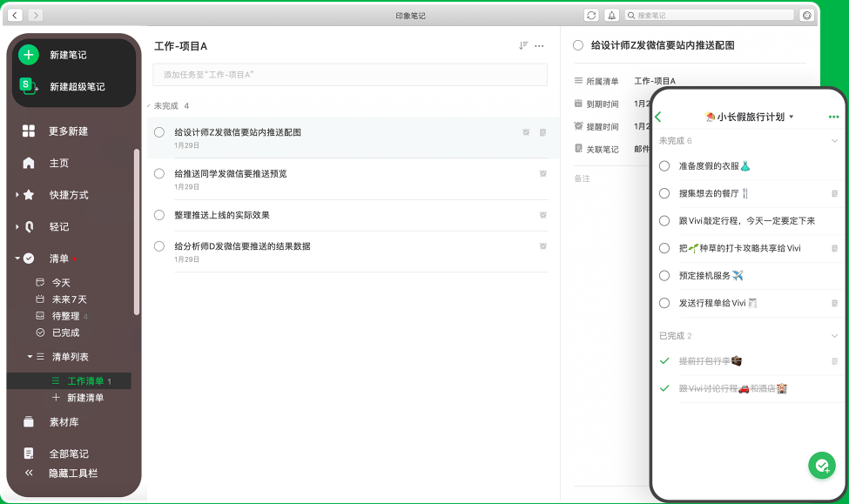
Task: Click the 新建超级笔记 S icon
Action: [28, 86]
